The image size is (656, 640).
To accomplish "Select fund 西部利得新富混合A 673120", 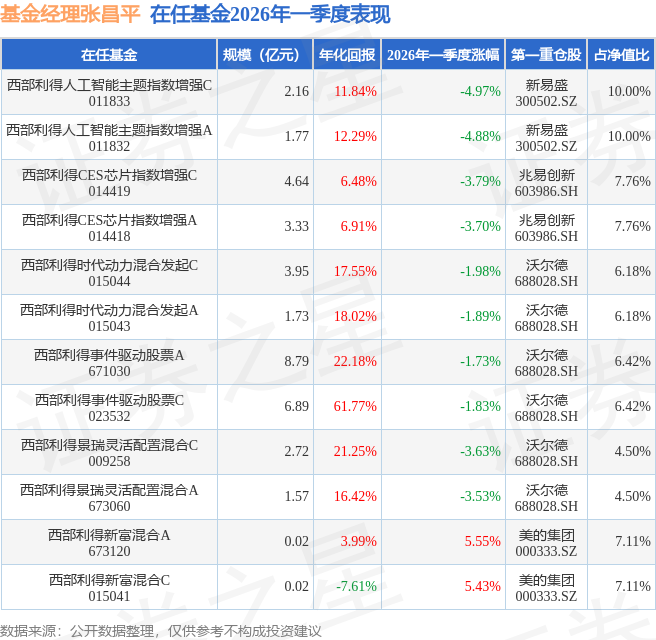I will pyautogui.click(x=109, y=543).
